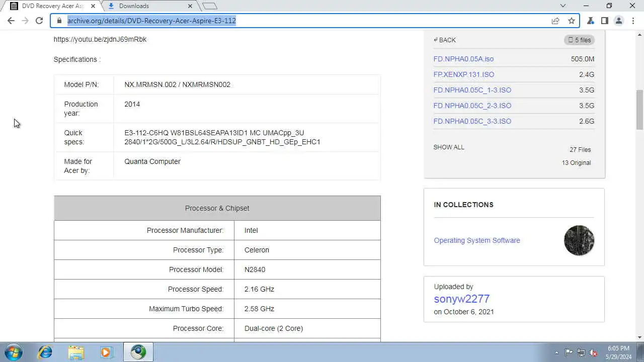The width and height of the screenshot is (644, 362).
Task: Click the site info lock icon
Action: 59,21
